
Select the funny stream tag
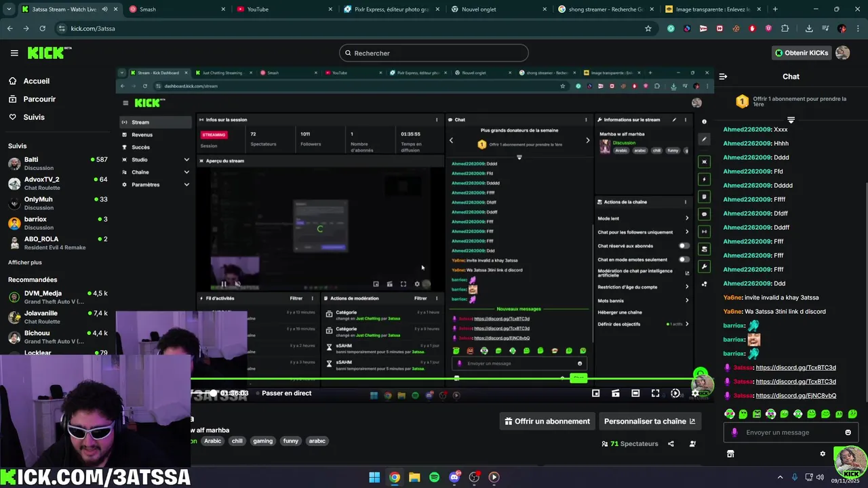(x=290, y=441)
